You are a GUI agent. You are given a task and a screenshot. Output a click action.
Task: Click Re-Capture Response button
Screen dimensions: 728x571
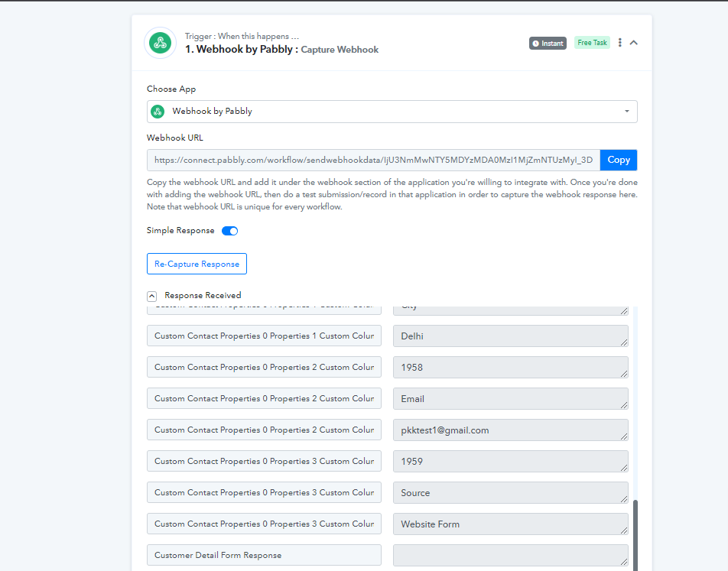[x=197, y=264]
